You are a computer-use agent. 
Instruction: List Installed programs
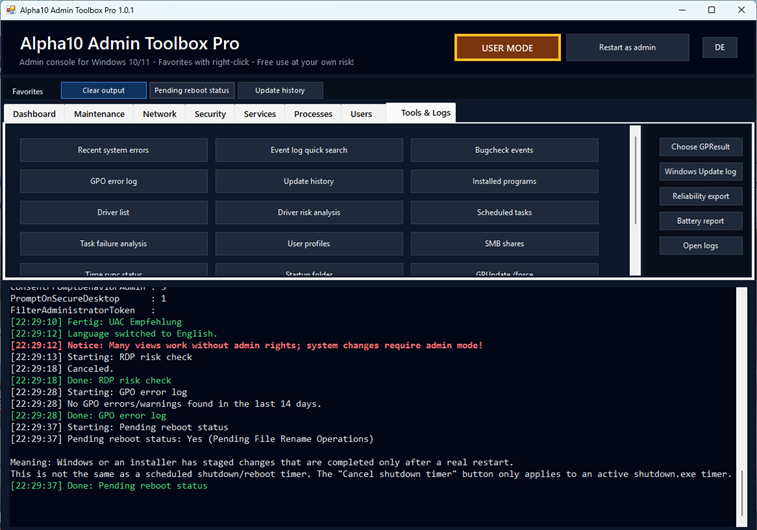pyautogui.click(x=504, y=181)
